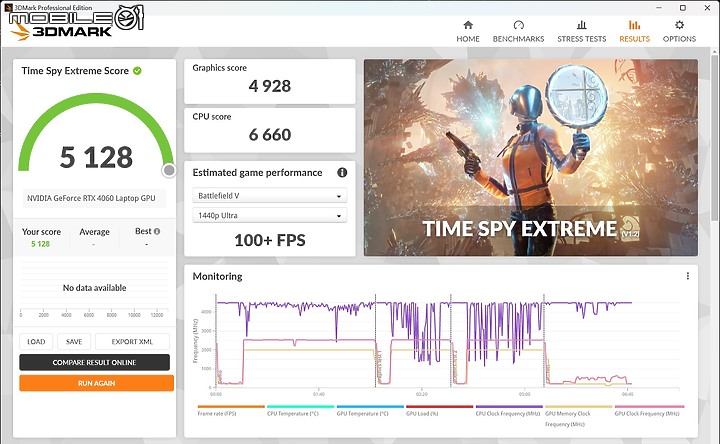Click the Time Spy Extreme Score title
This screenshot has height=444, width=720.
(75, 71)
